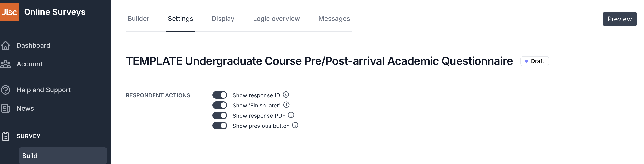Click the Survey clipboard icon

pyautogui.click(x=6, y=136)
